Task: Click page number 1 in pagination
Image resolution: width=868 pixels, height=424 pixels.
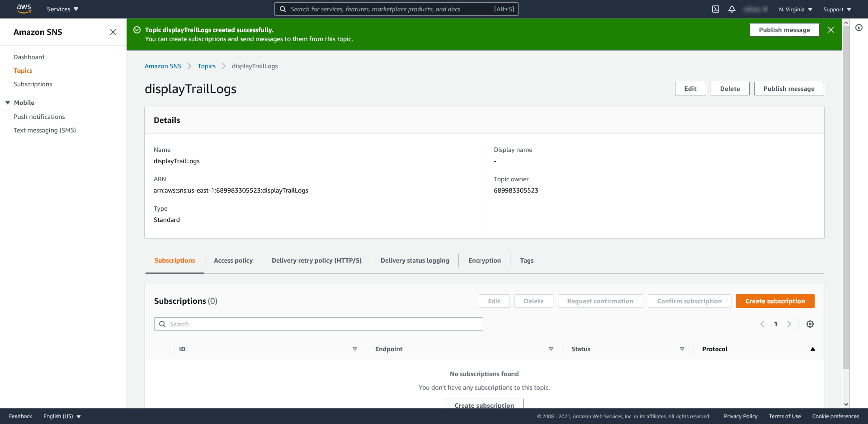Action: tap(776, 324)
